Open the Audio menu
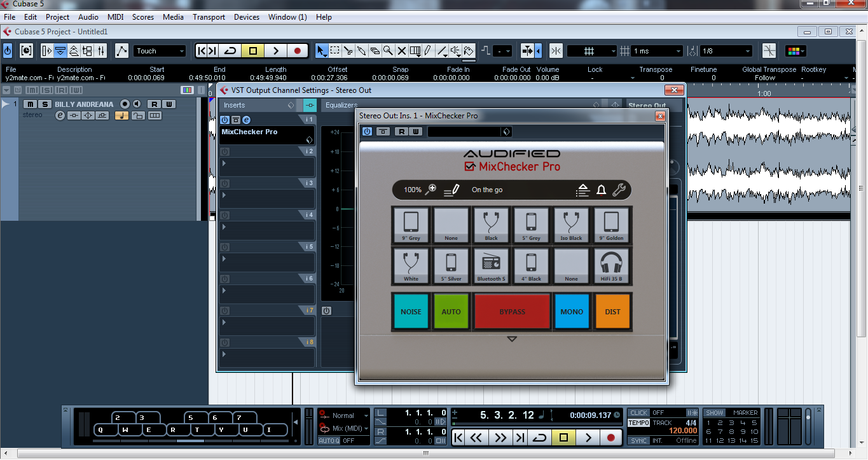The height and width of the screenshot is (460, 868). (88, 17)
